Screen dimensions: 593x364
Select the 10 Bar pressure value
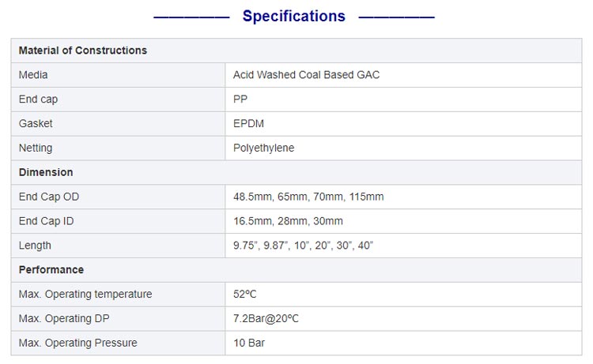pyautogui.click(x=249, y=343)
